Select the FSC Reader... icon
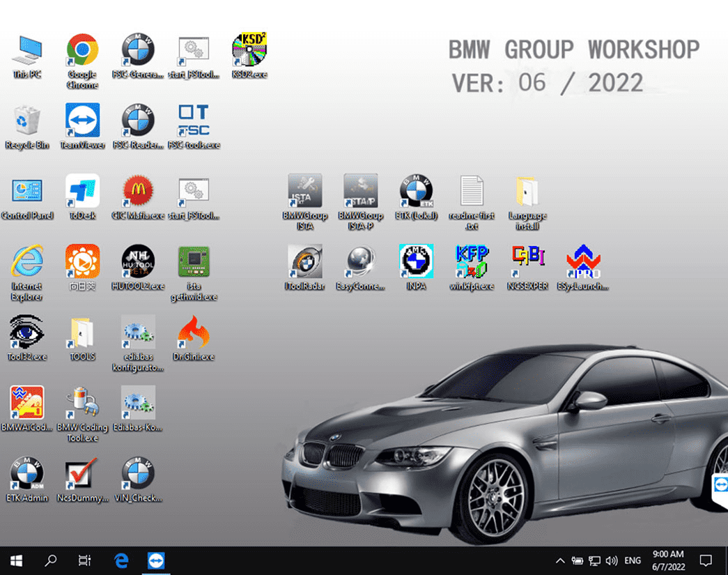This screenshot has height=575, width=728. click(x=138, y=127)
